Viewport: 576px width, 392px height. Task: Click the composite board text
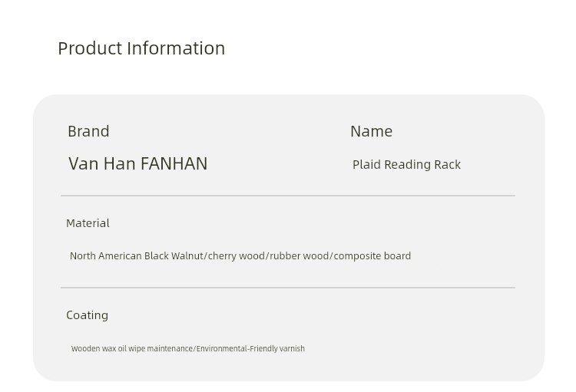pos(372,255)
